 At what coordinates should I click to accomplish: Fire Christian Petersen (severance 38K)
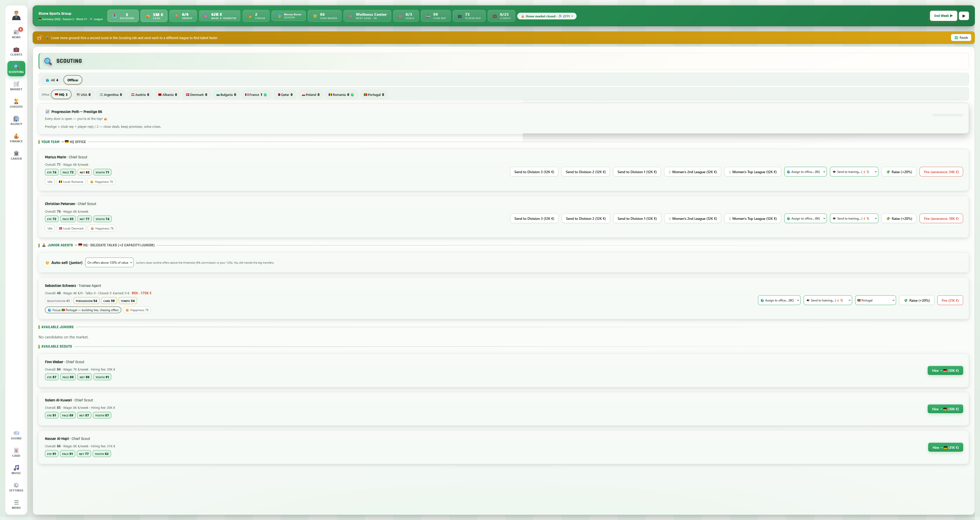[x=941, y=219]
